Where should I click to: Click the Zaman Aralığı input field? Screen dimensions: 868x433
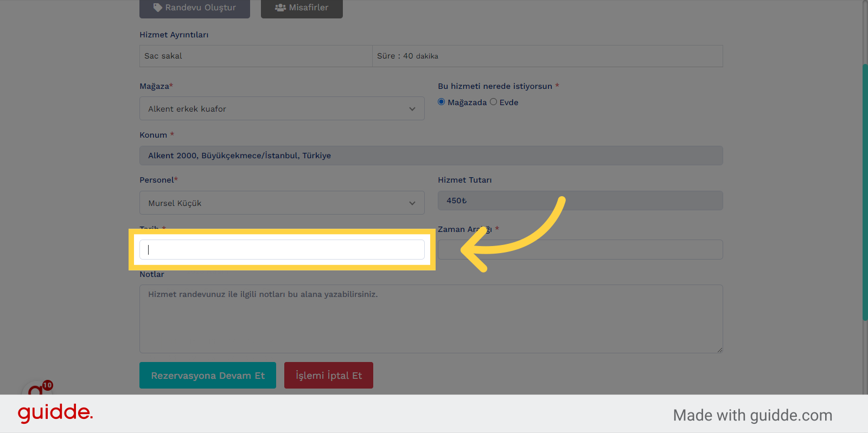[580, 249]
